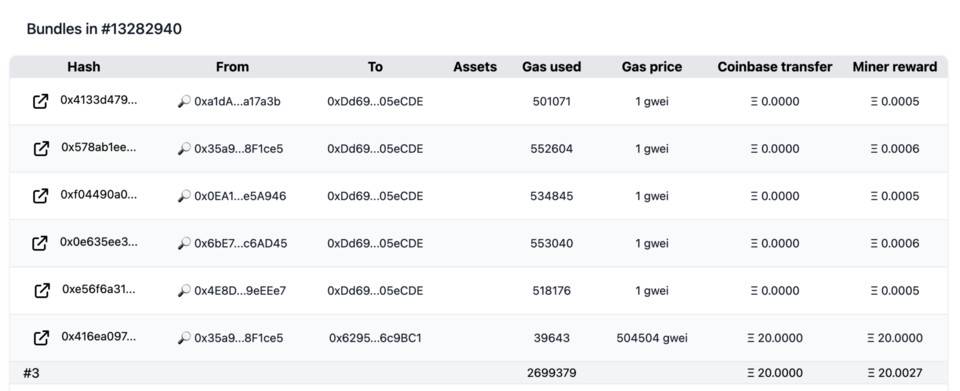The width and height of the screenshot is (960, 391).
Task: Open external link icon for 0x4133d479 transaction
Action: coord(40,102)
